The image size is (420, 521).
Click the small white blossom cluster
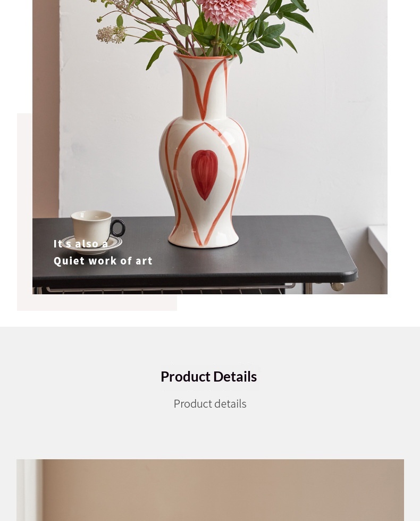click(x=112, y=35)
